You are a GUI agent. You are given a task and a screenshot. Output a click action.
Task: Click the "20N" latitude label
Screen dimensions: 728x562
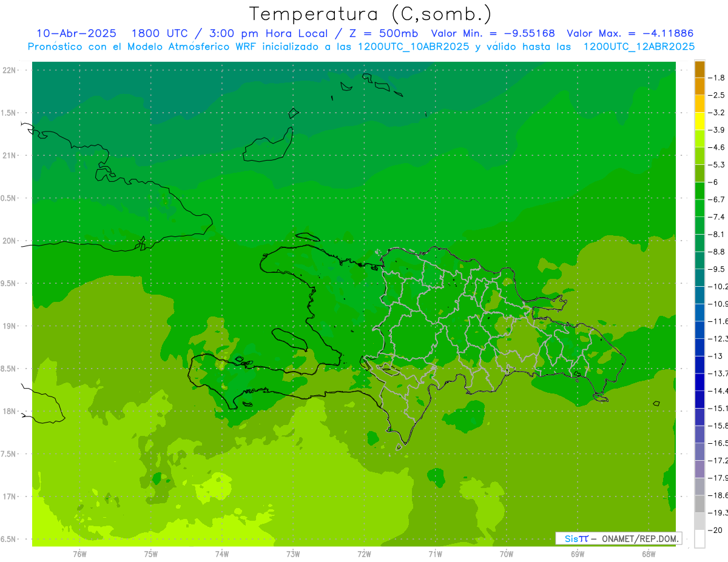coord(10,241)
